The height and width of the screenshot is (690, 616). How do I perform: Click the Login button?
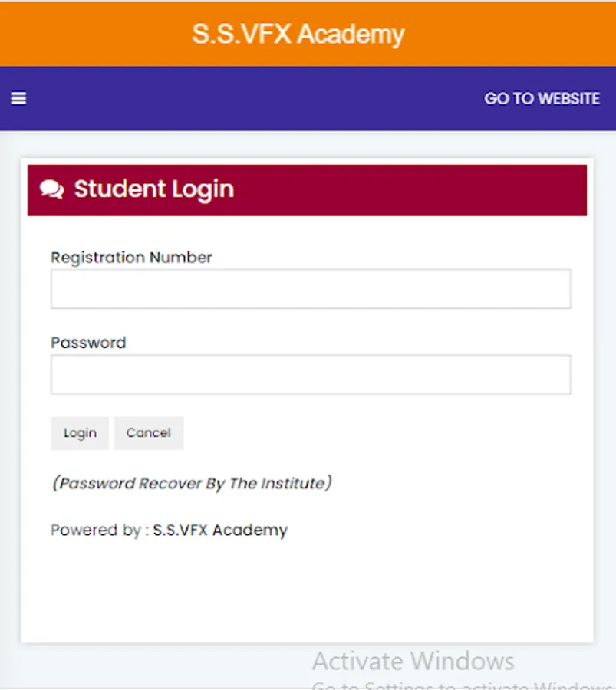(80, 433)
